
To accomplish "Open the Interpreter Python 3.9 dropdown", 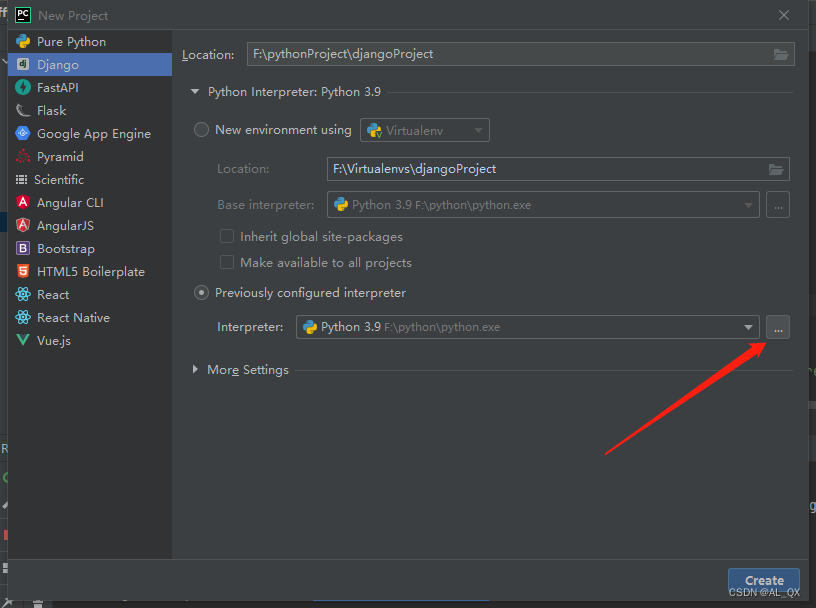I will point(528,327).
